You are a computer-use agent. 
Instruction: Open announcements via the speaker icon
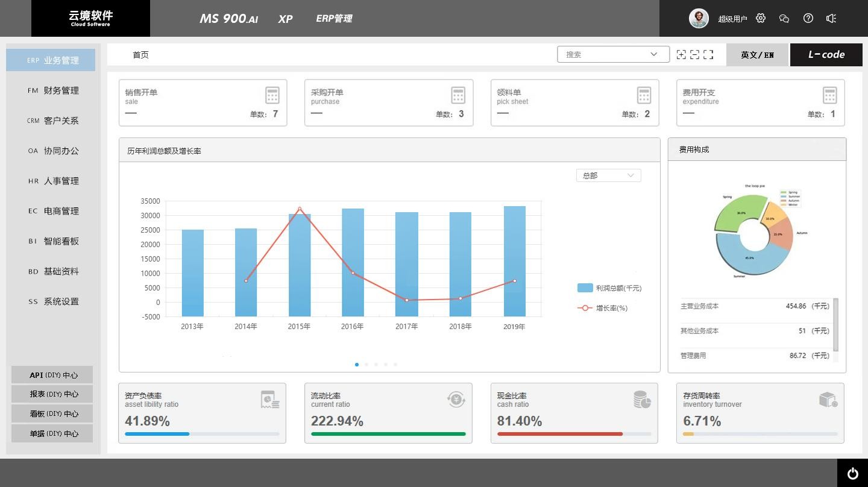[831, 18]
